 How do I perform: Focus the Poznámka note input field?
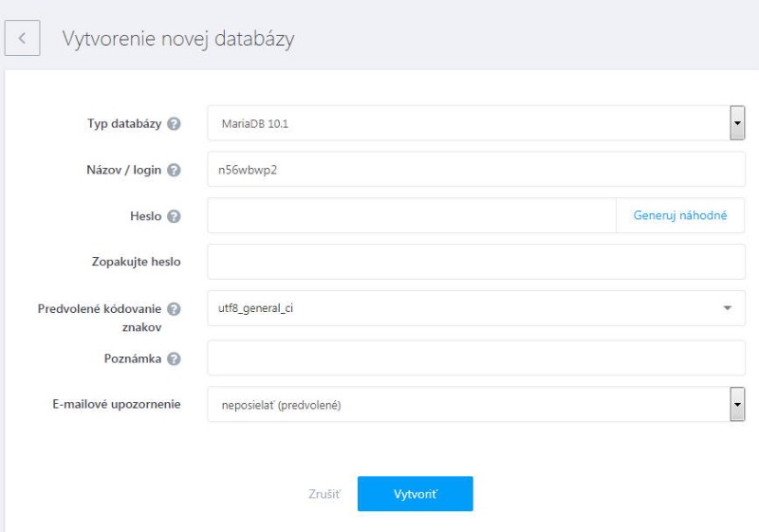(476, 358)
